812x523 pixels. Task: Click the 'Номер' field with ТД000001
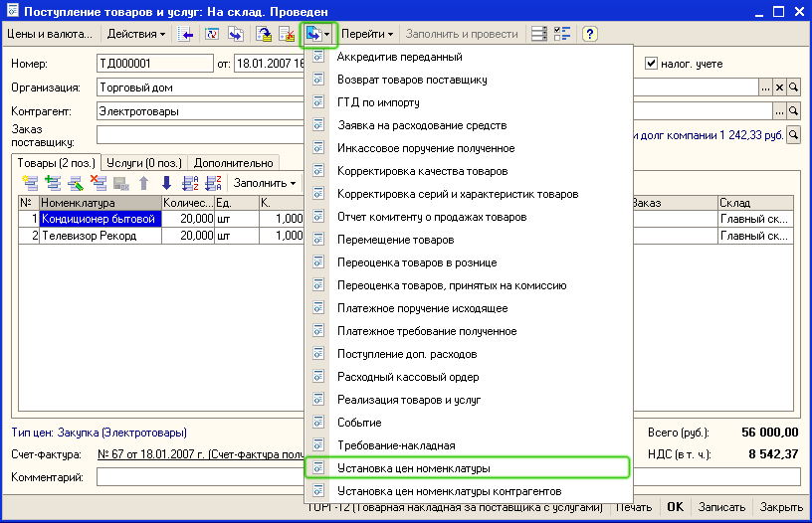coord(155,64)
